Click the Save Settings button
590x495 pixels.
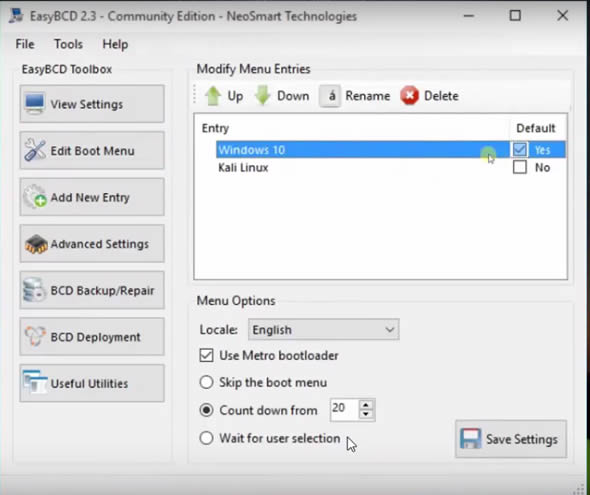point(511,439)
